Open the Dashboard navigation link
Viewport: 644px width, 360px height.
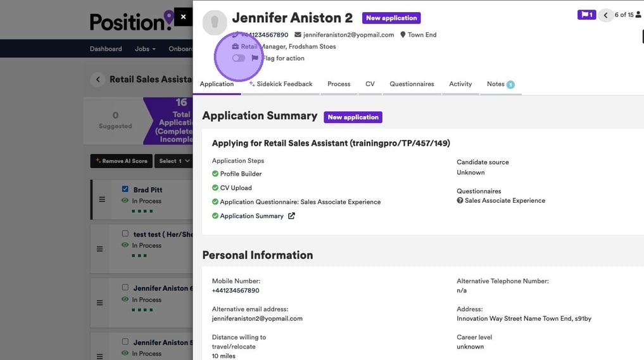click(106, 49)
